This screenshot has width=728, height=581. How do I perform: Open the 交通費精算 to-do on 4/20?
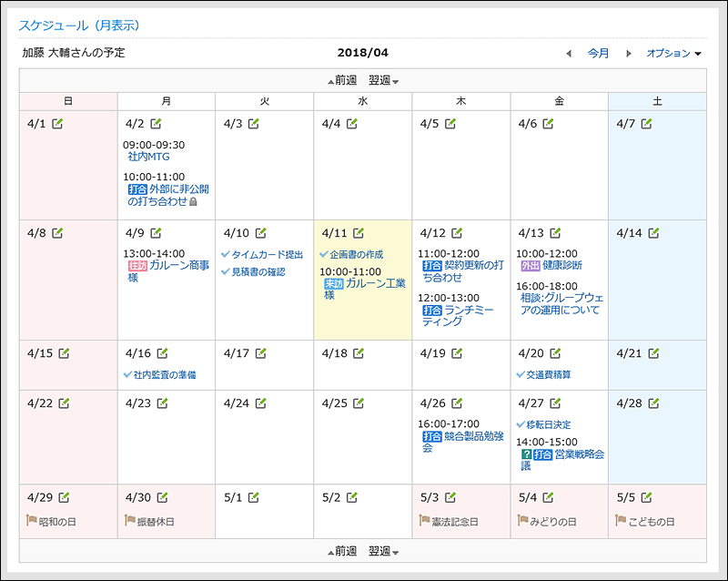(549, 374)
